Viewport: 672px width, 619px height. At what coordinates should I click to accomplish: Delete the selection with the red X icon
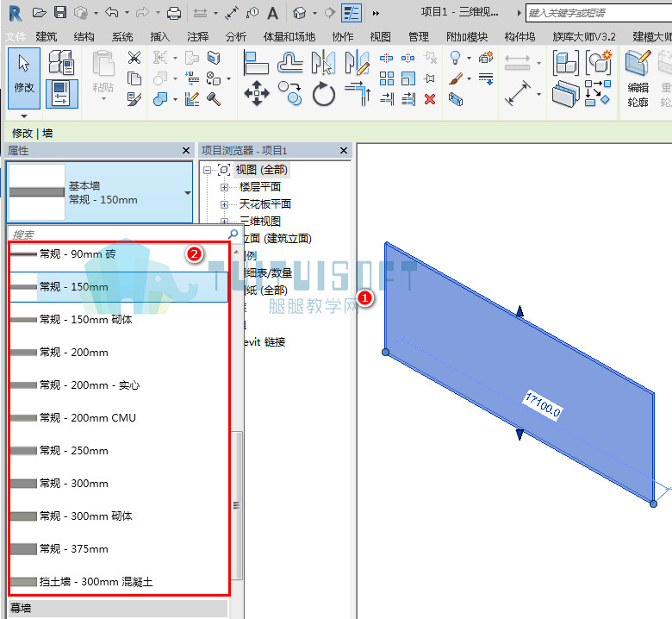(x=430, y=99)
